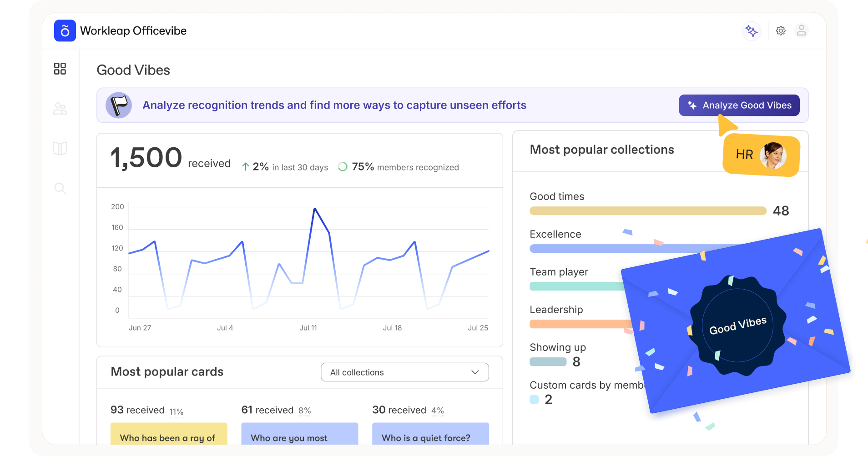Open the AI sparkle assistant icon
Viewport: 868px width, 456px height.
pos(751,31)
